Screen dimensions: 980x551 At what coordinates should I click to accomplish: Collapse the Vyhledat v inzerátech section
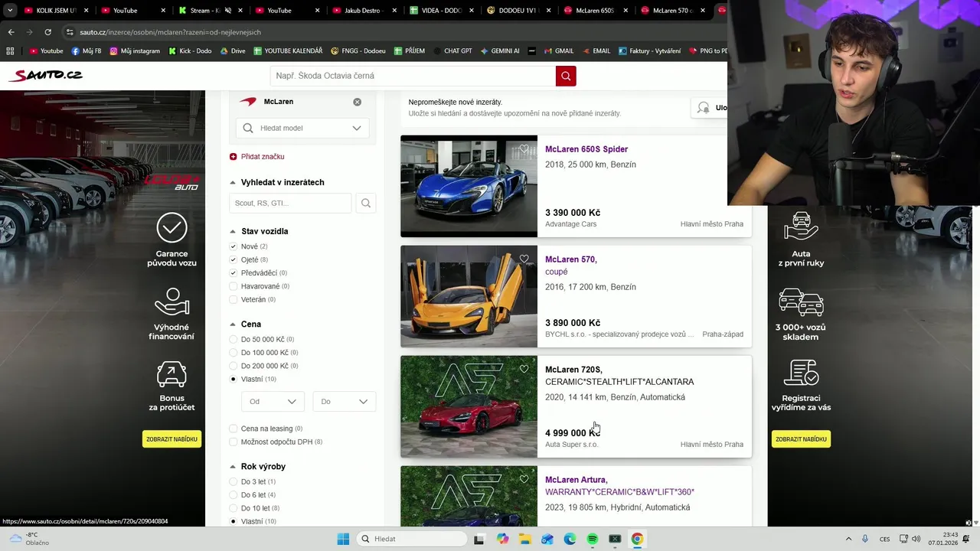233,182
